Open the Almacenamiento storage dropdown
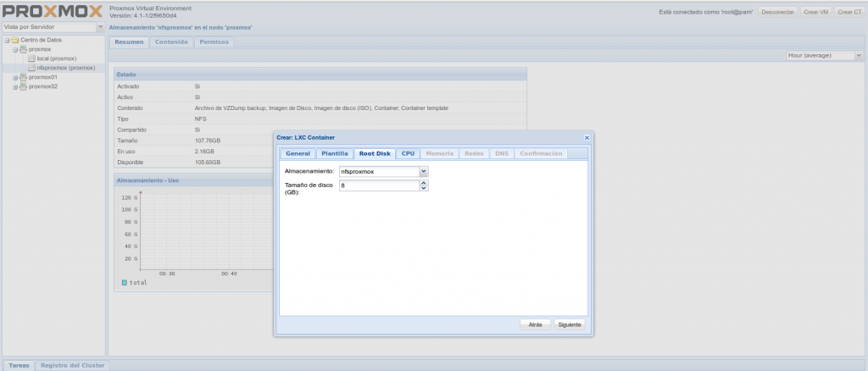Screen dimensions: 868x371 coord(424,171)
